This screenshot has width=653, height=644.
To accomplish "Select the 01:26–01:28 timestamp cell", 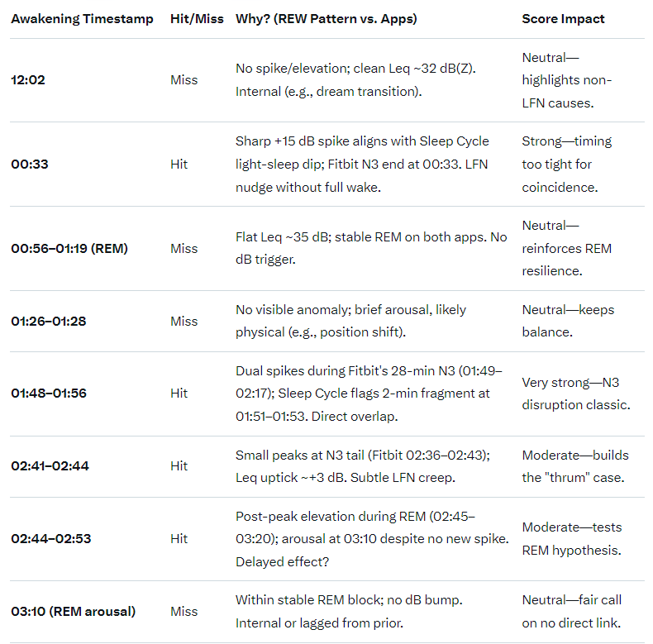I will 50,321.
